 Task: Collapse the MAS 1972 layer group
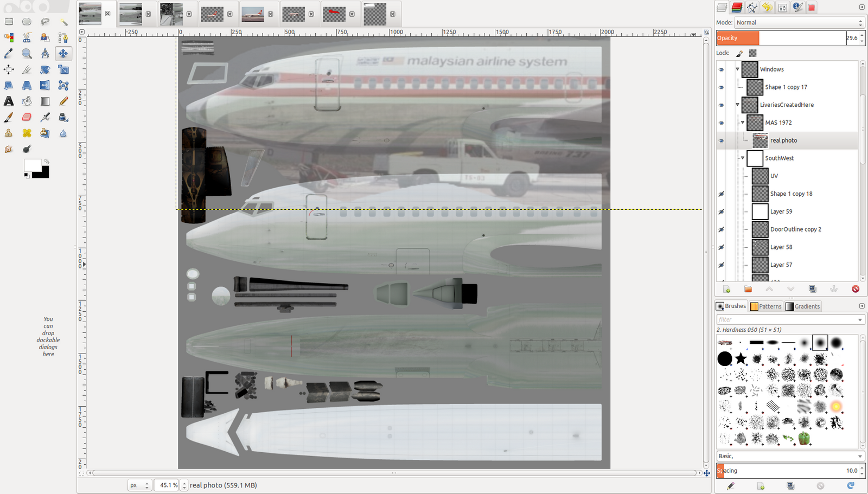[743, 123]
